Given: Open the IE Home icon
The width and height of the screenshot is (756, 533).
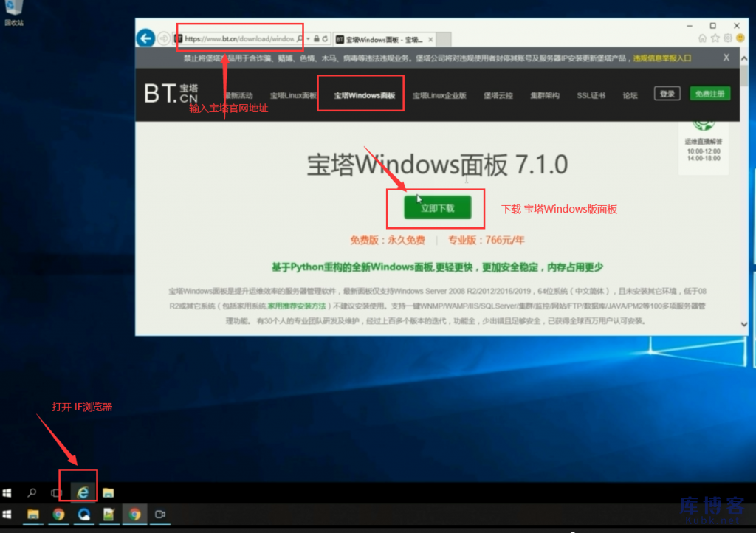Looking at the screenshot, I should point(703,38).
